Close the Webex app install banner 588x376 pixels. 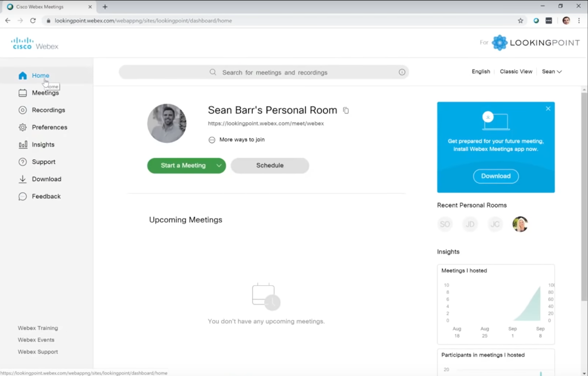[x=548, y=108]
